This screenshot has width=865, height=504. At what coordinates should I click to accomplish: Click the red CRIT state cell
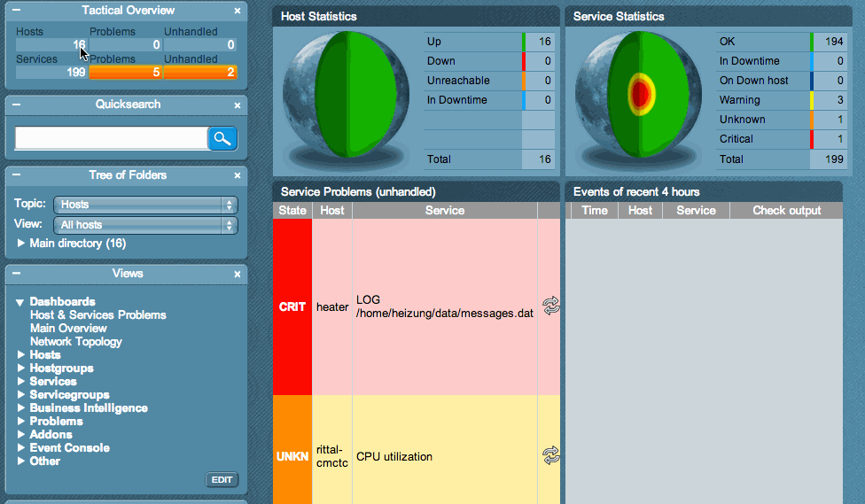coord(292,306)
